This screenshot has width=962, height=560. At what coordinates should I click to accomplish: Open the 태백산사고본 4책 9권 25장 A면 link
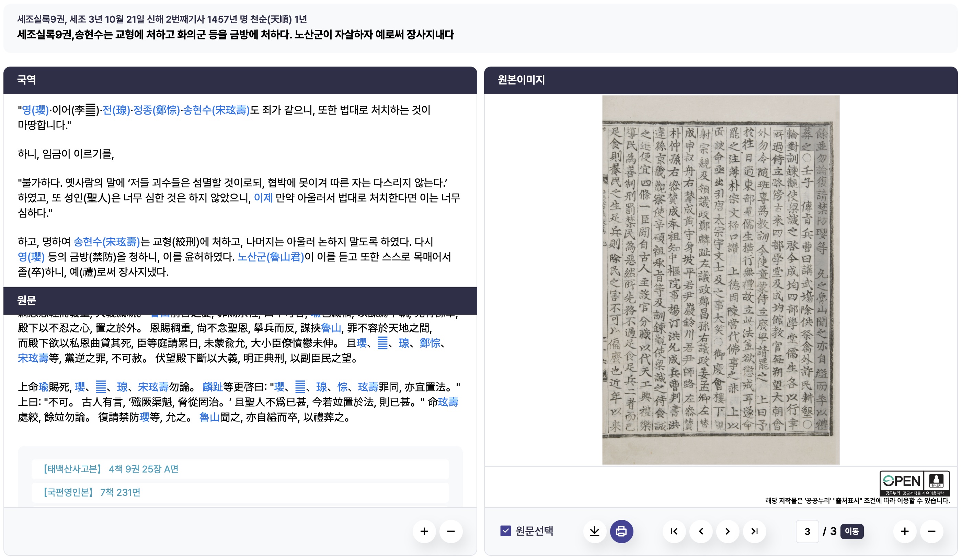111,469
